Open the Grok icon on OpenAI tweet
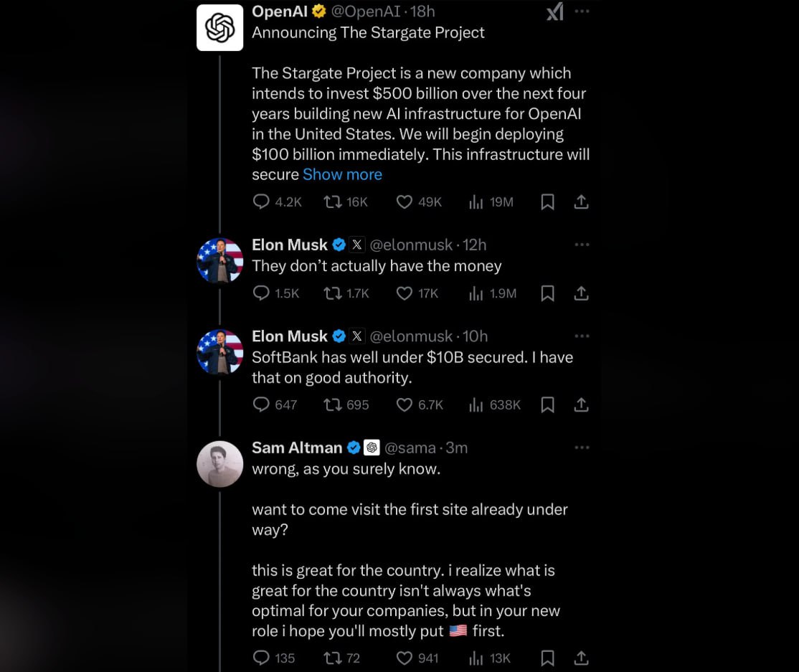 click(554, 11)
